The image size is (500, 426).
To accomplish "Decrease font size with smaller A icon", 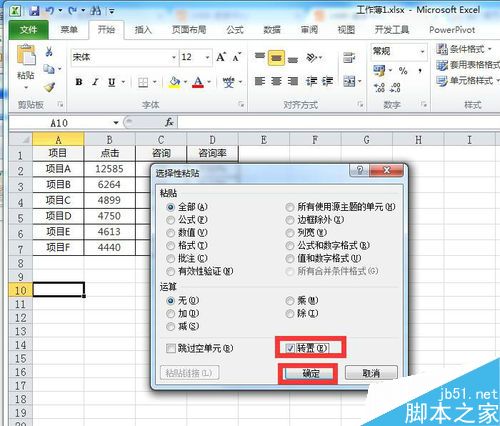I will click(237, 57).
